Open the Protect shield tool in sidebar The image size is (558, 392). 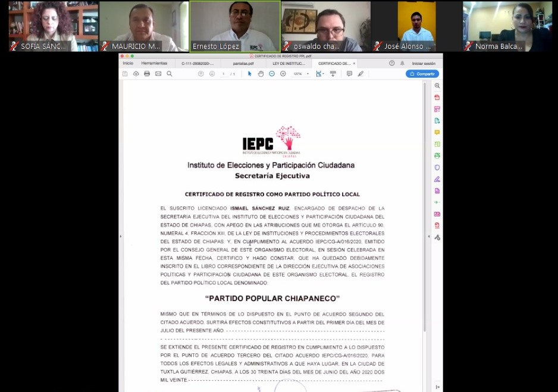437,167
